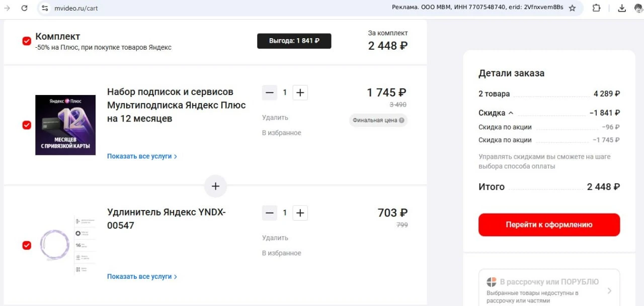Image resolution: width=644 pixels, height=306 pixels.
Task: Uncheck the Комплект checkbox
Action: pos(27,41)
